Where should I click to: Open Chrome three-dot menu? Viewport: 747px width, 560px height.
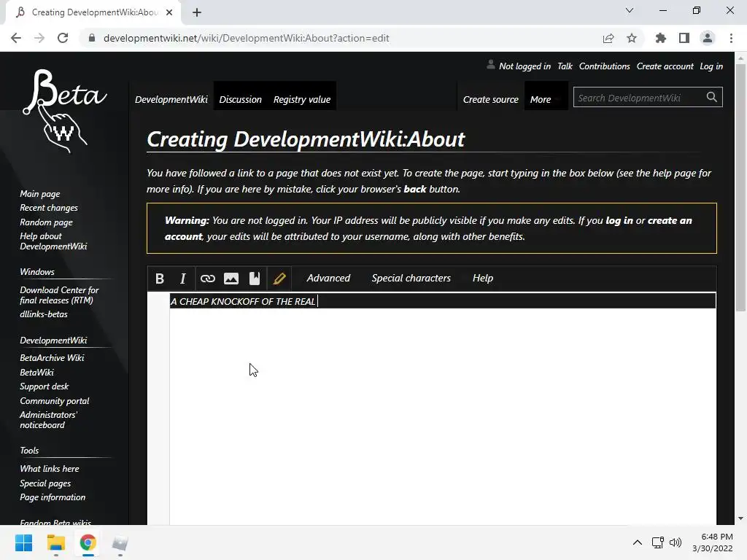pos(731,38)
